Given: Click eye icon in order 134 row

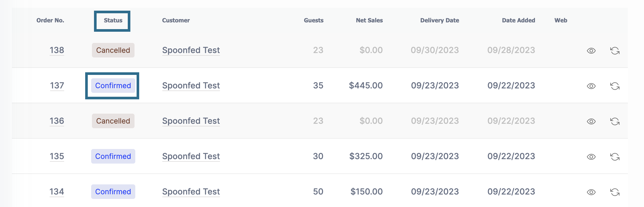Looking at the screenshot, I should [591, 192].
